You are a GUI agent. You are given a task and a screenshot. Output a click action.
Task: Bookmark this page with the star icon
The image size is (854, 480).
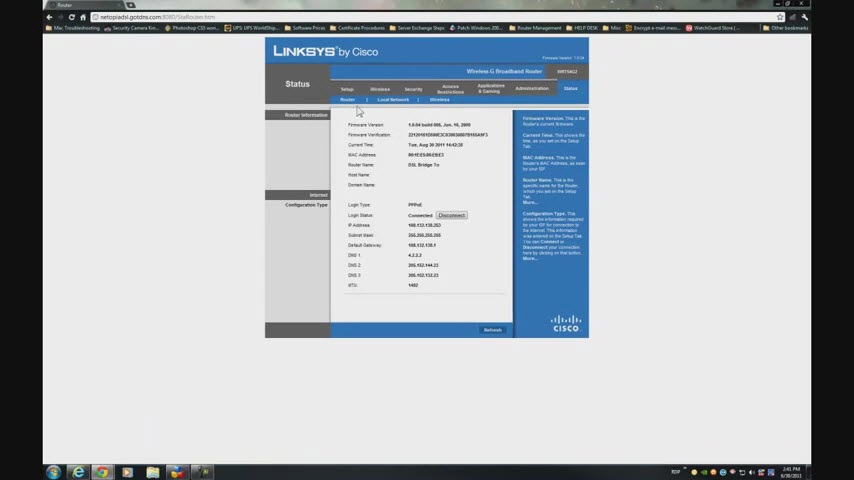(x=780, y=17)
